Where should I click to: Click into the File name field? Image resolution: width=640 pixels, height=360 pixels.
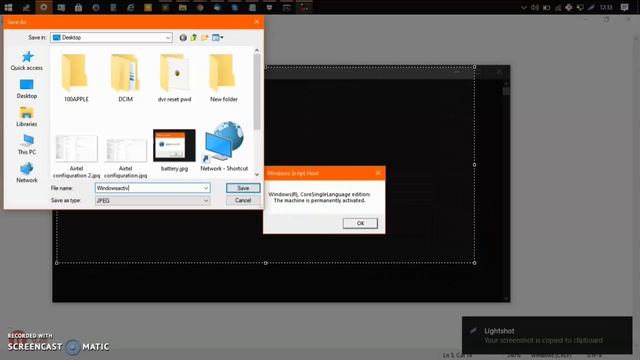[149, 188]
